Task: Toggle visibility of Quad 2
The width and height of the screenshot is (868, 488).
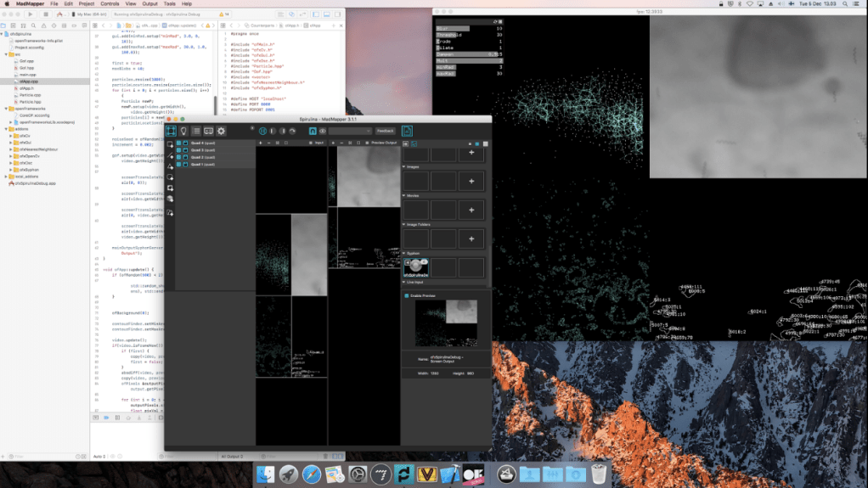Action: [179, 157]
